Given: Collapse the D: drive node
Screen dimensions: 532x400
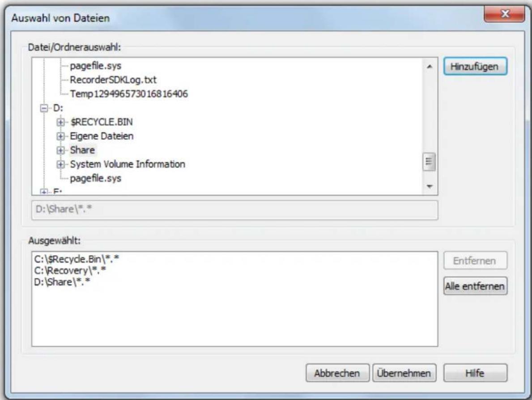Looking at the screenshot, I should pos(44,108).
